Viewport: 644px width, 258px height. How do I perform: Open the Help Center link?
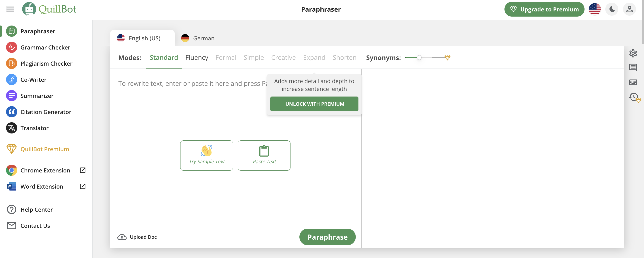[37, 209]
